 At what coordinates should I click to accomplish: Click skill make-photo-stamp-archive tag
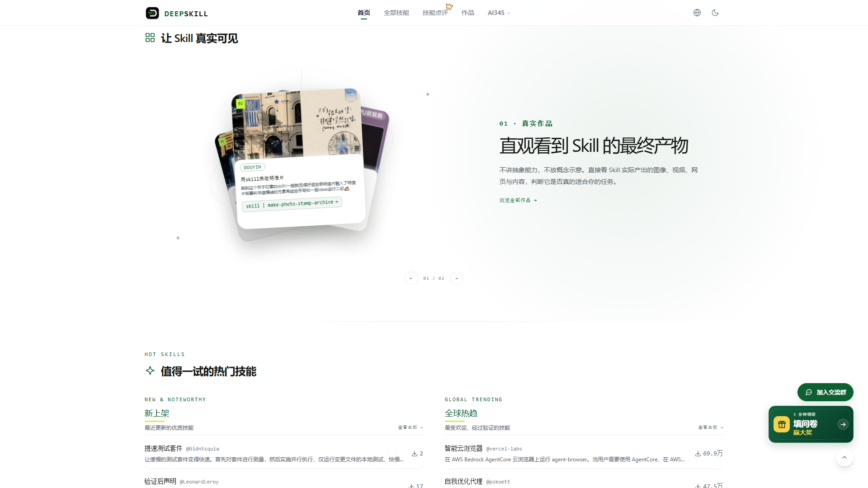click(x=292, y=204)
